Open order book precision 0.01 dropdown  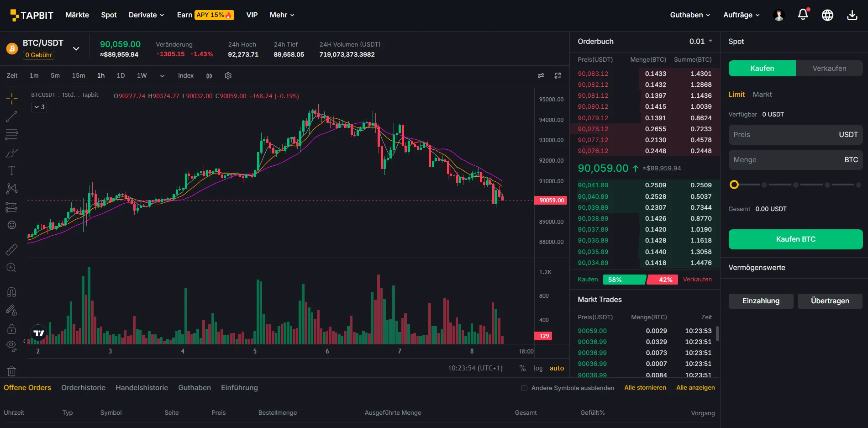(x=701, y=42)
